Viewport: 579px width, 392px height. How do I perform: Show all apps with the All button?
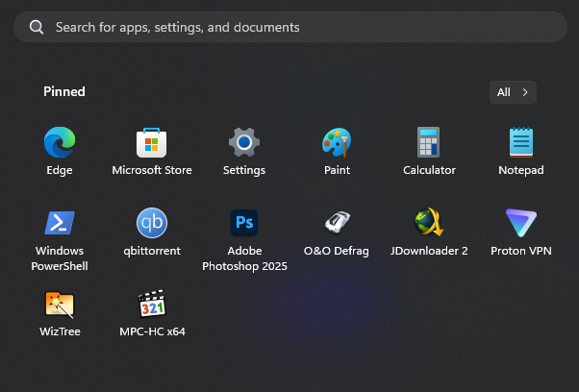pyautogui.click(x=513, y=92)
